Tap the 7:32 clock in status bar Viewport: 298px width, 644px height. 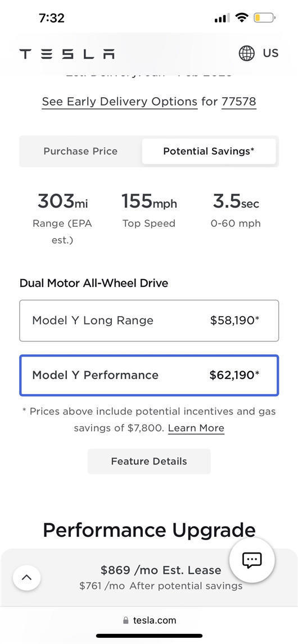(52, 18)
